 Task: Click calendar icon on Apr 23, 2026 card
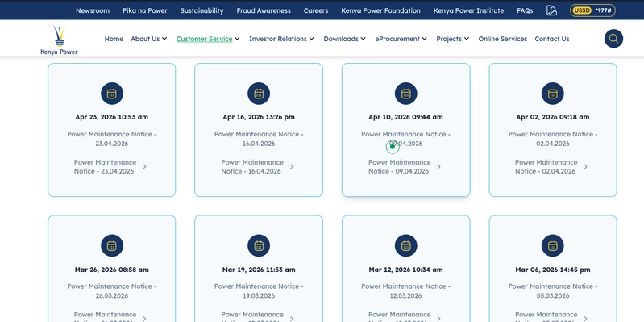112,94
